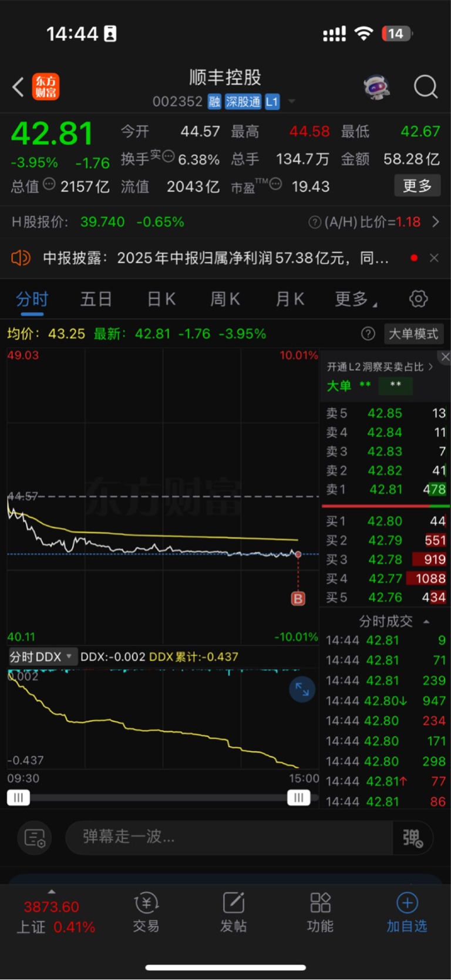This screenshot has height=980, width=451.
Task: Close the L2 order panel prompt
Action: click(445, 357)
